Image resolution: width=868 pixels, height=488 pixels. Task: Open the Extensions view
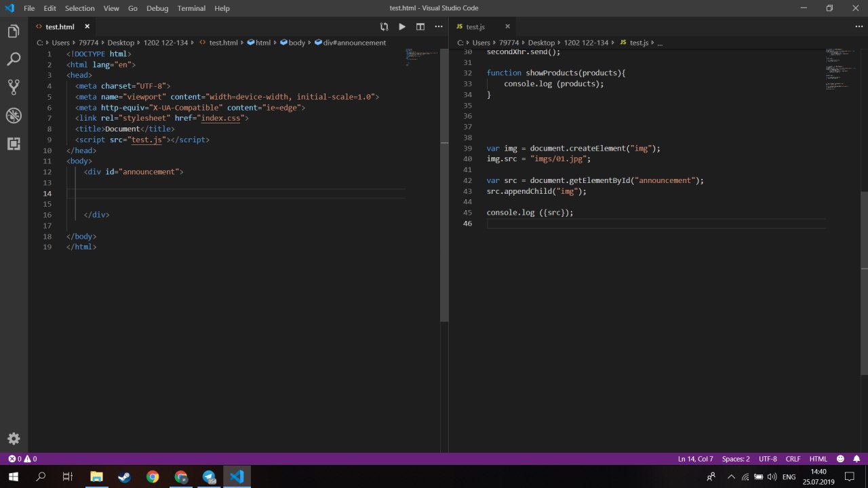click(x=14, y=144)
